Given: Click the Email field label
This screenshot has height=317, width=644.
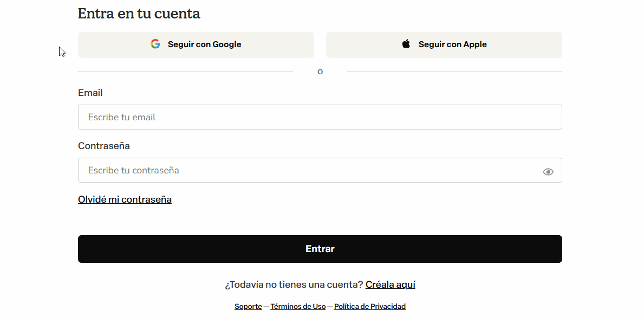Looking at the screenshot, I should point(90,93).
